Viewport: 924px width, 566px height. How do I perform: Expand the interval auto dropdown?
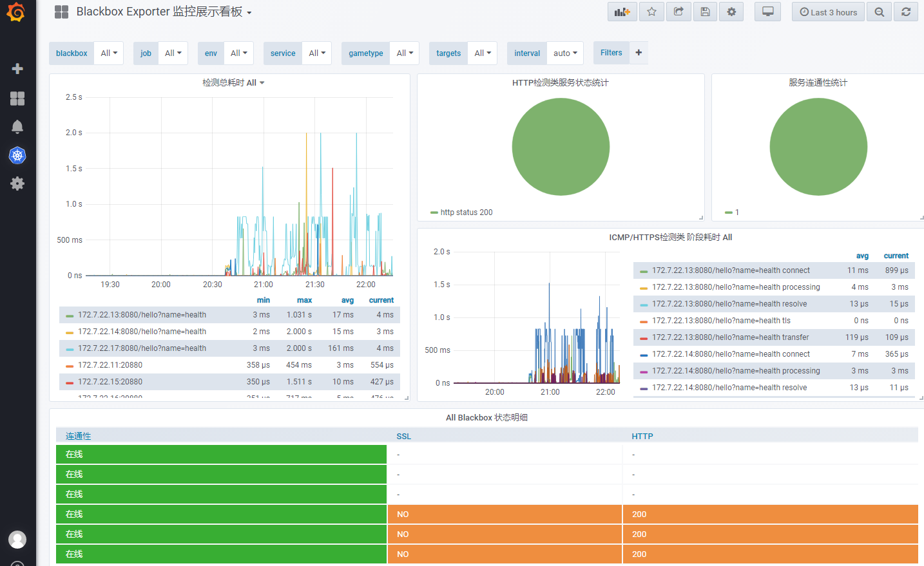click(565, 53)
